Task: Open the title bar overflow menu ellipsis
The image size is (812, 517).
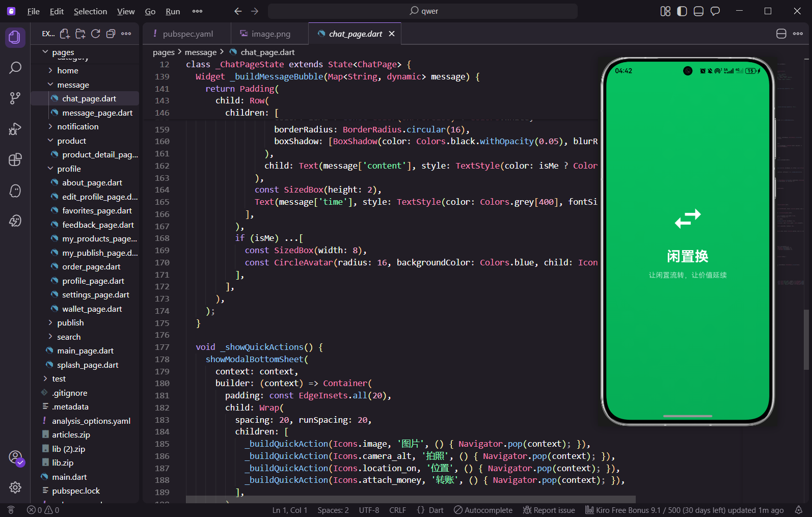Action: coord(197,11)
